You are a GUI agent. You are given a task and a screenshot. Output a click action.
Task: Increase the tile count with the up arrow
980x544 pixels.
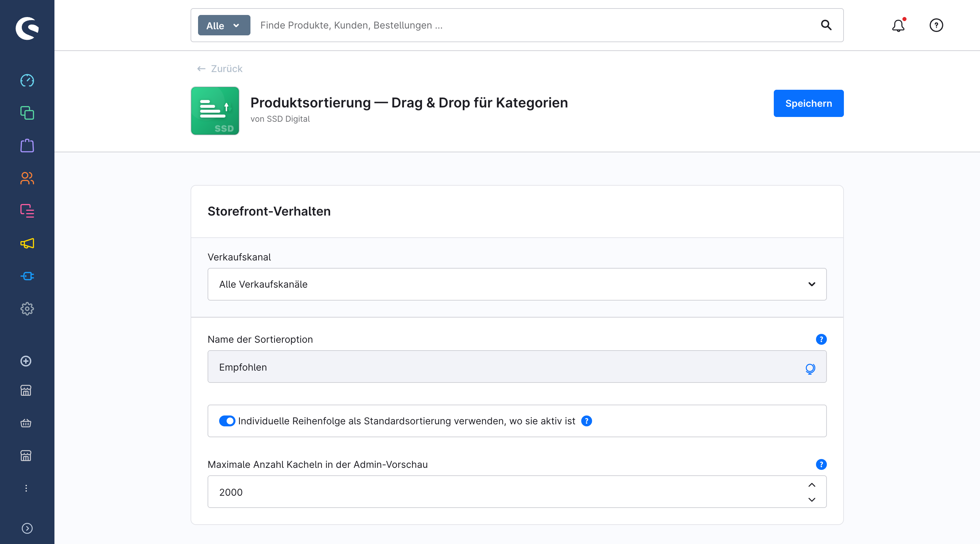[x=812, y=485]
